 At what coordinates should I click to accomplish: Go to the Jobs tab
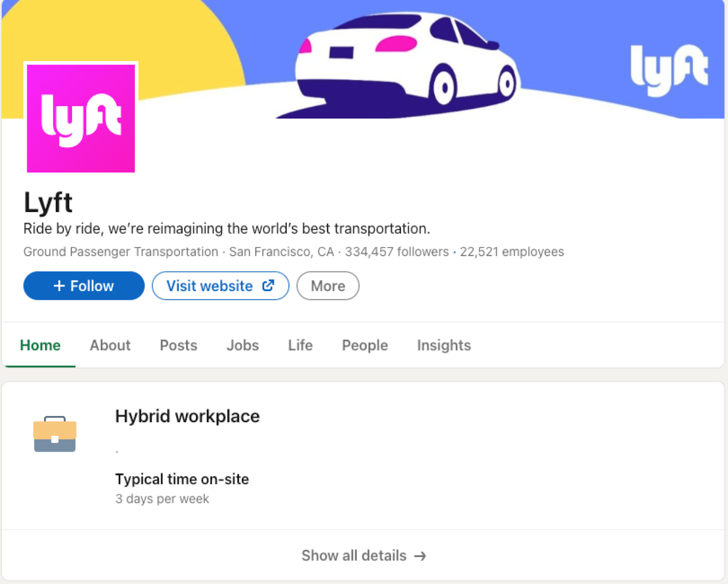pyautogui.click(x=243, y=345)
